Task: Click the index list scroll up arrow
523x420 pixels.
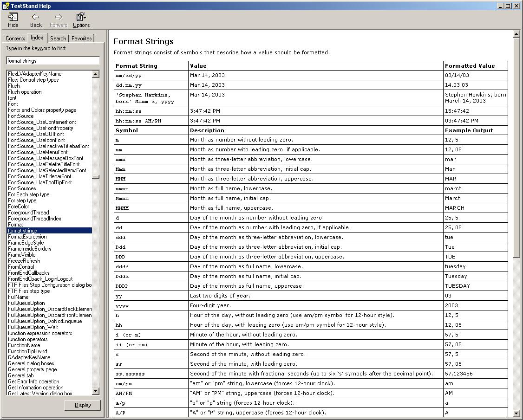Action: point(96,74)
